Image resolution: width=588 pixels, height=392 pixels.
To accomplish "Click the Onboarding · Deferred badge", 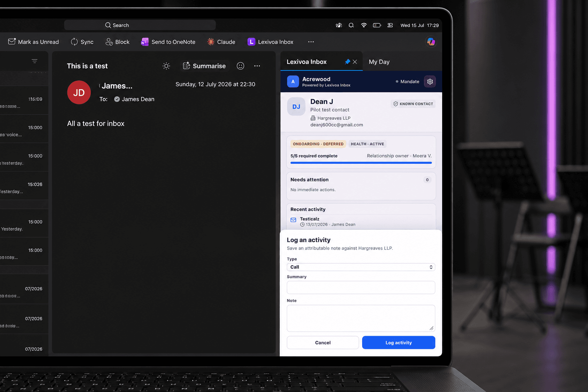I will [318, 144].
